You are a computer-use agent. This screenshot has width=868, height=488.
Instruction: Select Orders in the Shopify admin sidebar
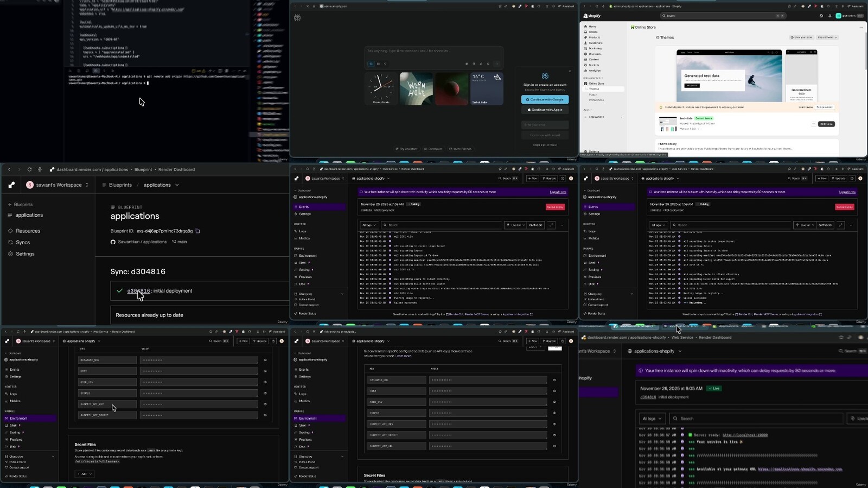(593, 32)
